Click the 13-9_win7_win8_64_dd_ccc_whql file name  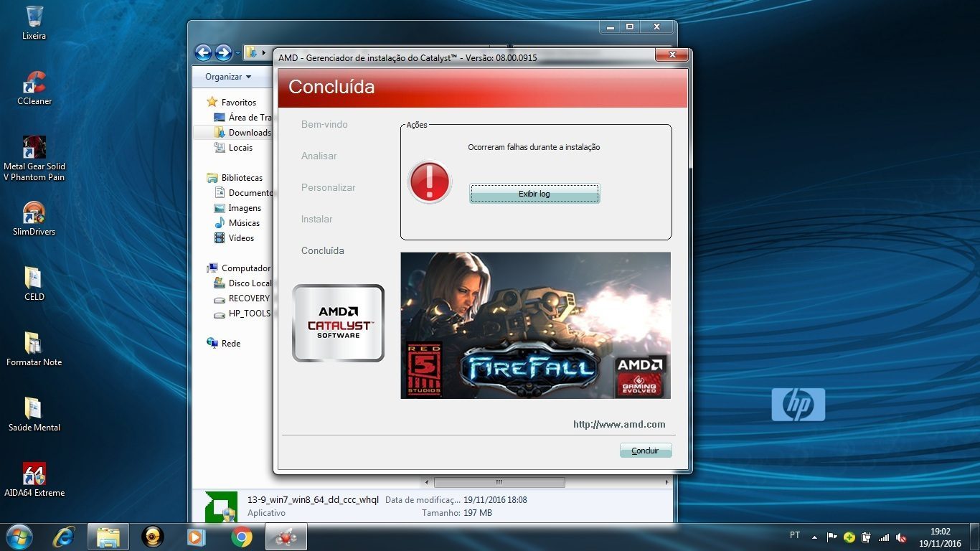click(x=313, y=500)
